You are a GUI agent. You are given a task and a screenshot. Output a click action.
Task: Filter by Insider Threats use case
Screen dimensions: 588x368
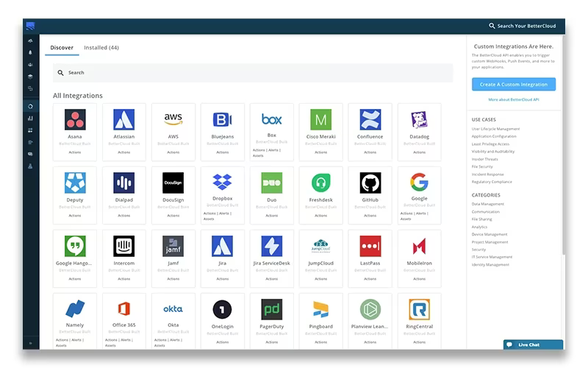pyautogui.click(x=484, y=159)
